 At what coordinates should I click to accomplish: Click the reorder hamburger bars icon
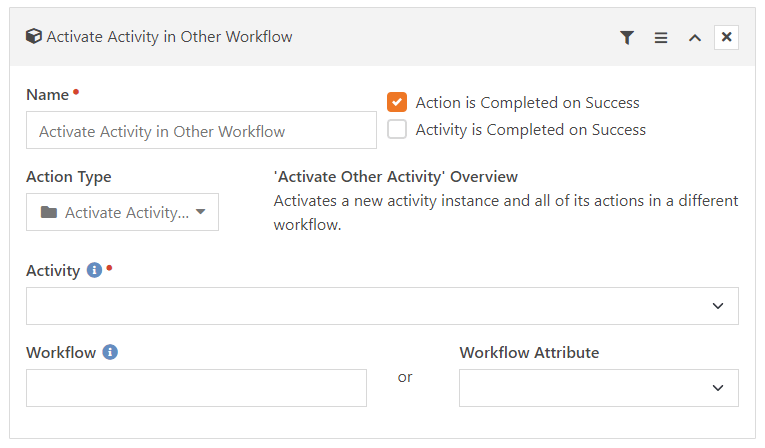[x=661, y=38]
